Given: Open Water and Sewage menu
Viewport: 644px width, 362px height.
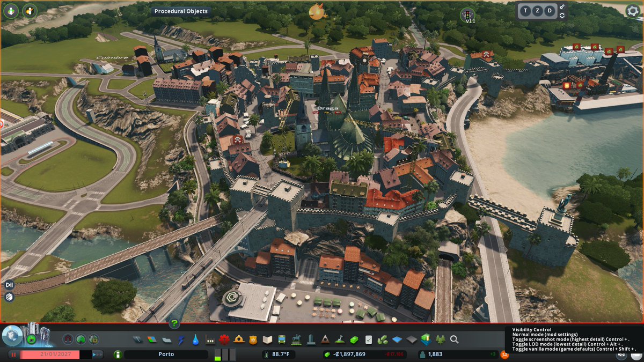Looking at the screenshot, I should point(195,339).
